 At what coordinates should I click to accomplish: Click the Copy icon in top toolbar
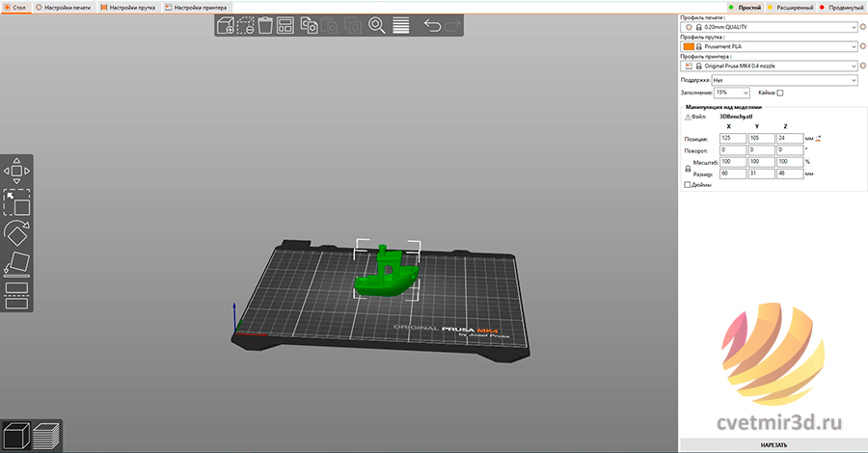[x=309, y=25]
